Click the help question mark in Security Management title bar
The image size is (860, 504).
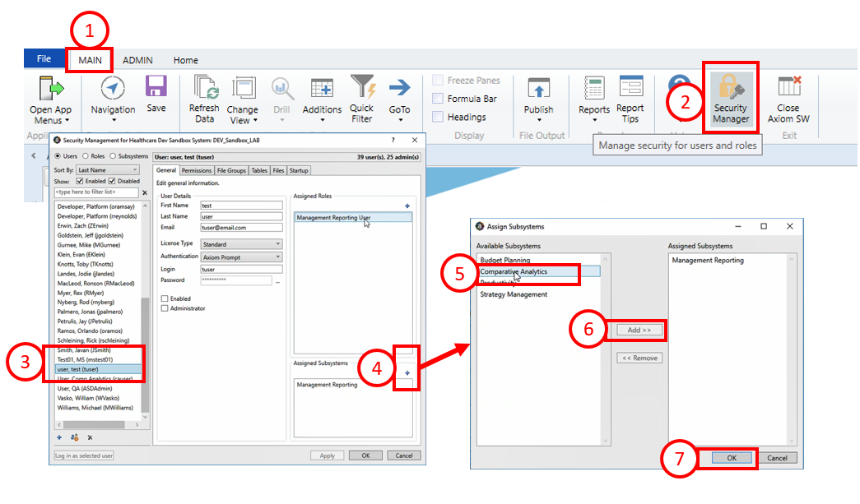tap(393, 141)
